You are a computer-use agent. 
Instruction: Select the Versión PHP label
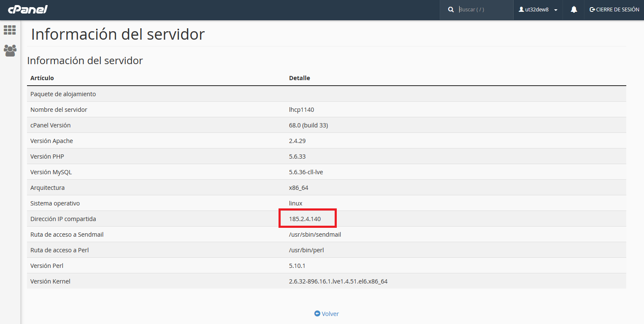pyautogui.click(x=47, y=157)
